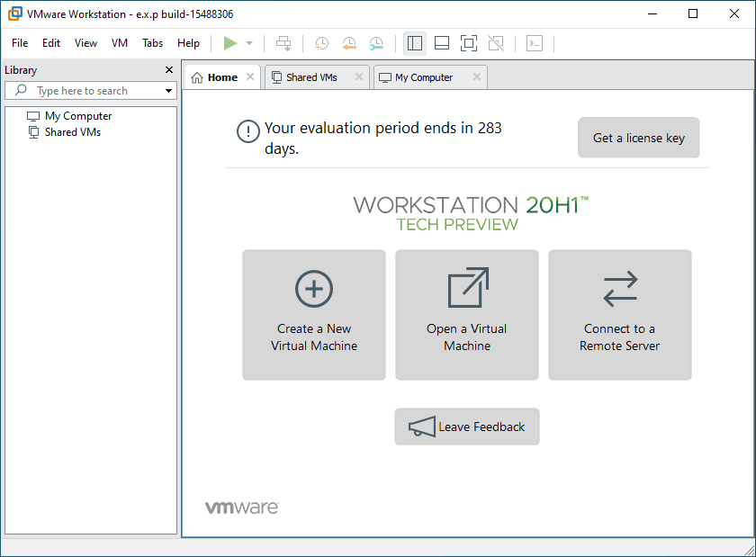The height and width of the screenshot is (557, 756).
Task: Open the console view toolbar icon
Action: pos(535,43)
